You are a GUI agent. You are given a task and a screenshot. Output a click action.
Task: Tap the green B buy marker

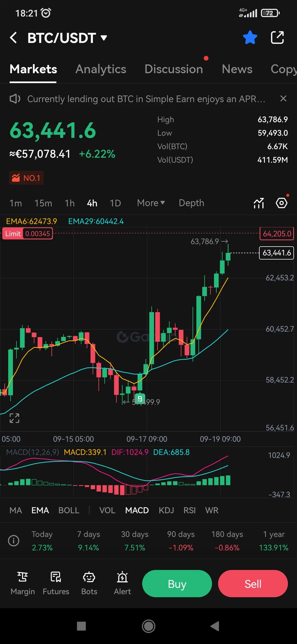(140, 399)
